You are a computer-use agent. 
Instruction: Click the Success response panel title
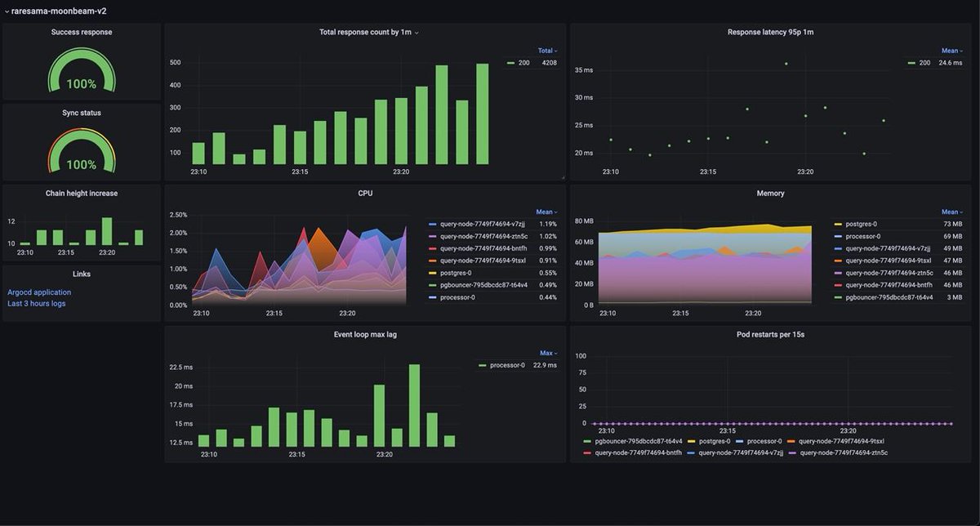82,33
